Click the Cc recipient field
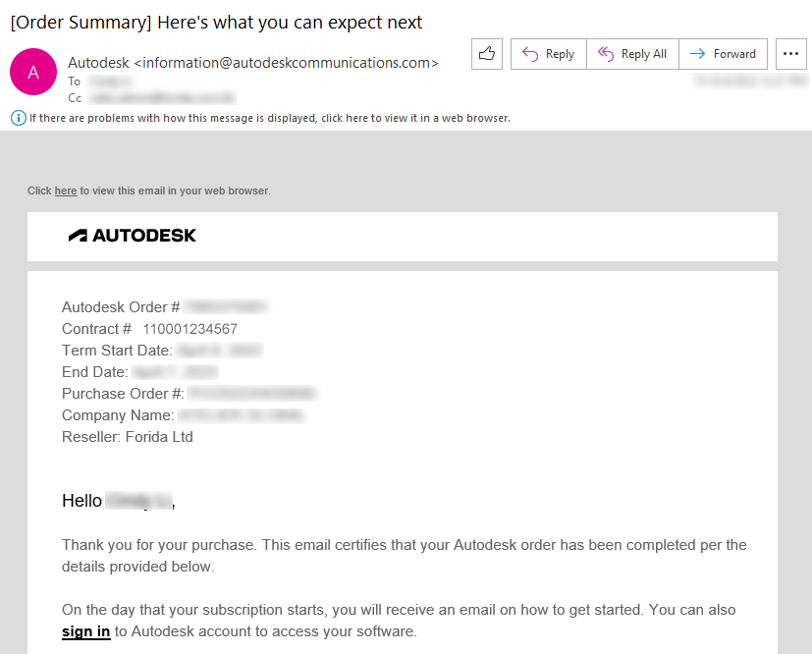Image resolution: width=812 pixels, height=654 pixels. pyautogui.click(x=162, y=98)
